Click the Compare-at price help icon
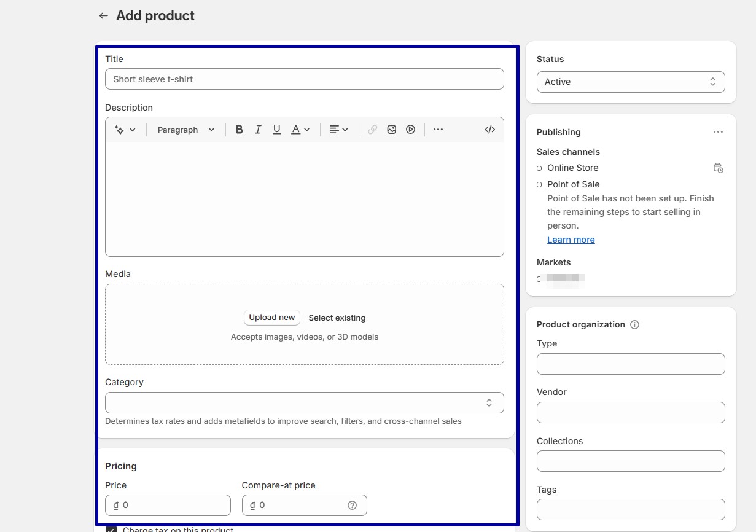The image size is (756, 532). [352, 505]
